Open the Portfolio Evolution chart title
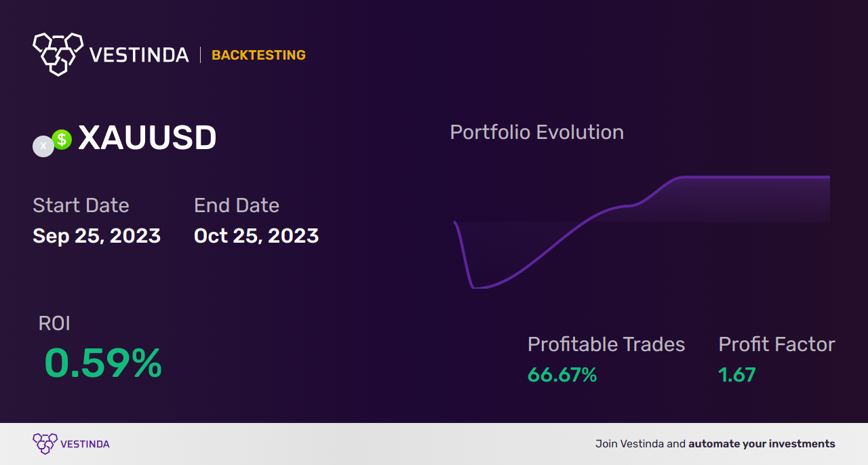 pyautogui.click(x=537, y=132)
